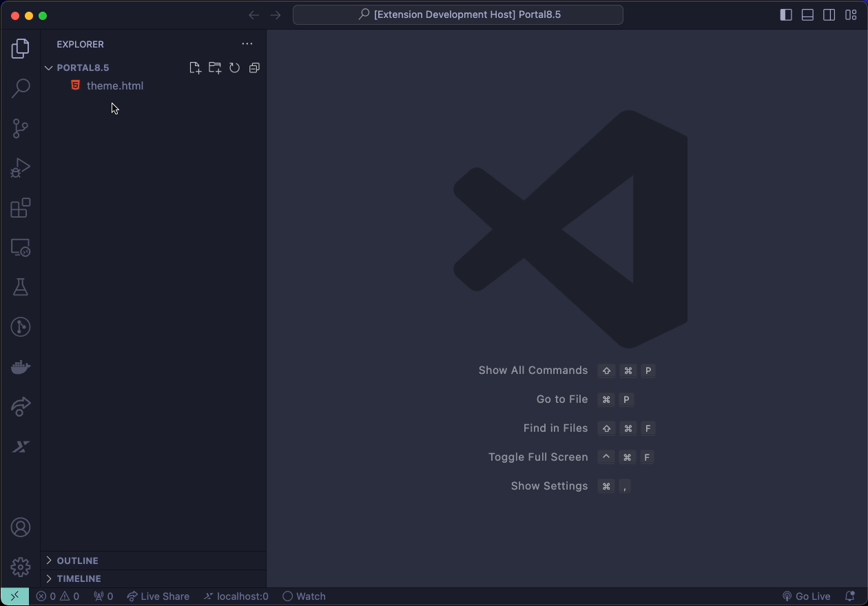This screenshot has height=606, width=868.
Task: Toggle the secondary sidebar
Action: click(829, 14)
